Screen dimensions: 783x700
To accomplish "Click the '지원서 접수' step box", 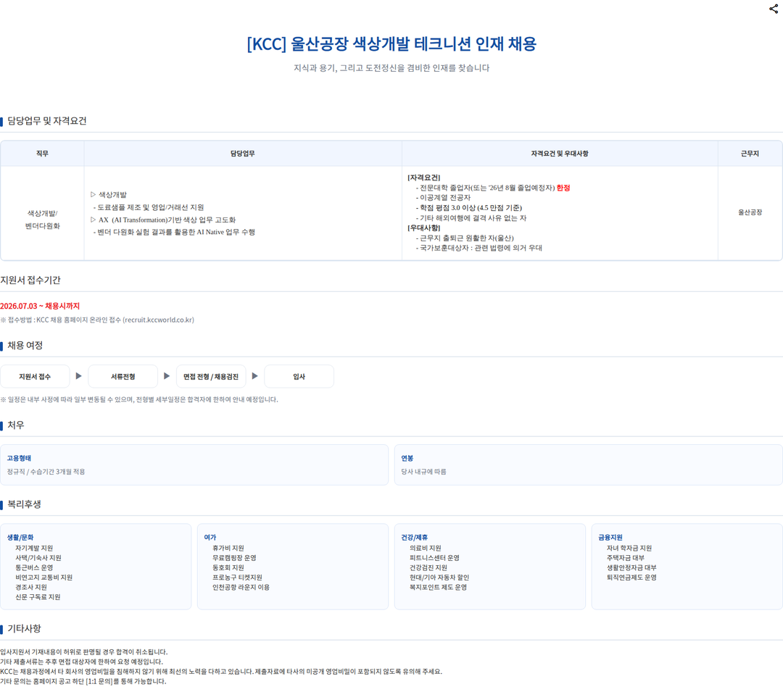I will 35,377.
